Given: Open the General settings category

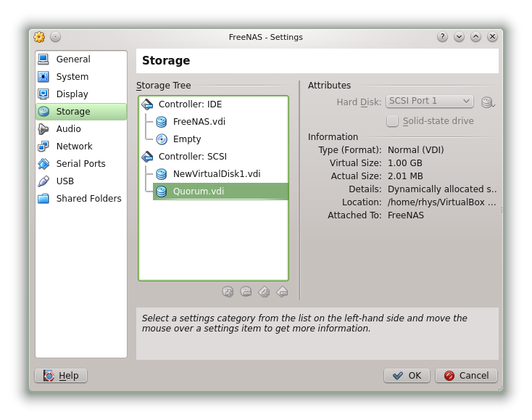Looking at the screenshot, I should tap(80, 59).
